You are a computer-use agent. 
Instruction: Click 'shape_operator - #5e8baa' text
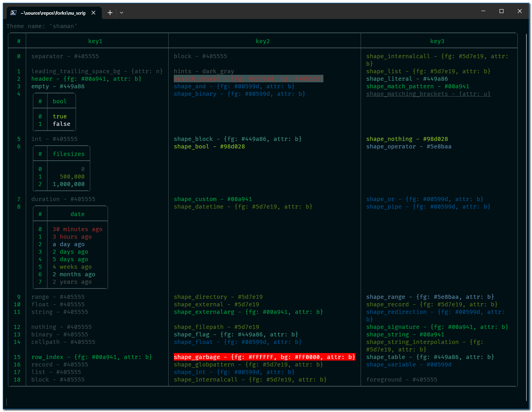[409, 146]
